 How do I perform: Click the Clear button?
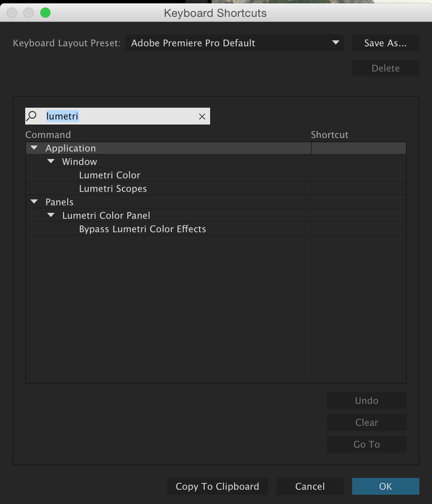click(367, 422)
